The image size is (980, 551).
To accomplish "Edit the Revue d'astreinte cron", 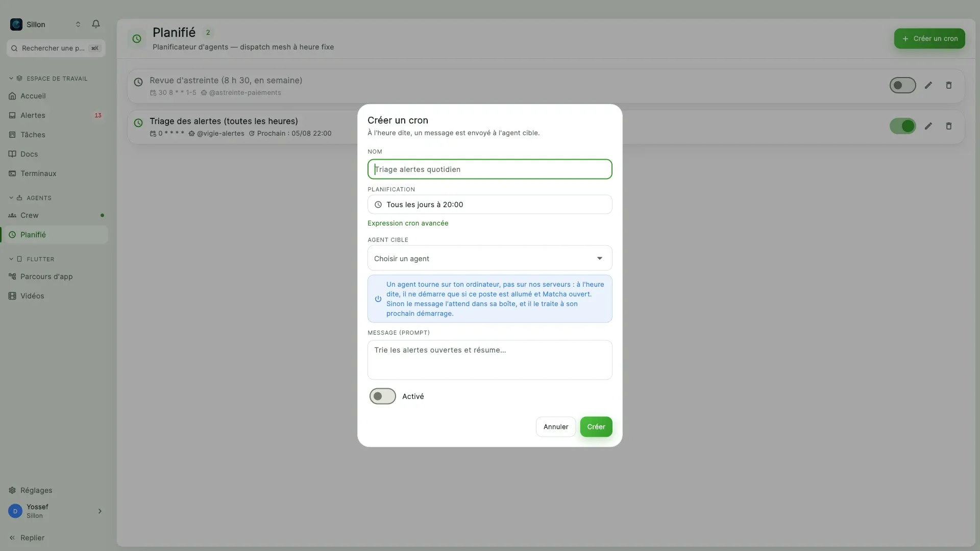I will pos(928,85).
